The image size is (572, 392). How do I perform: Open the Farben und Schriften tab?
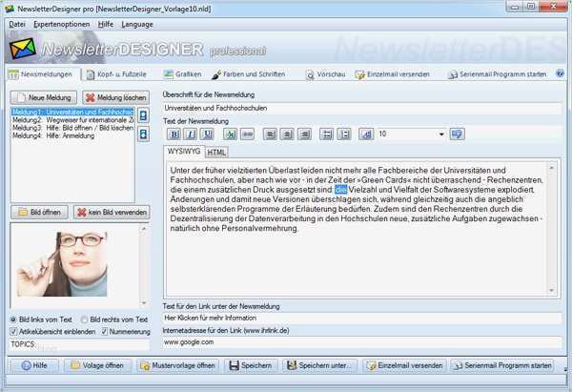(x=249, y=74)
